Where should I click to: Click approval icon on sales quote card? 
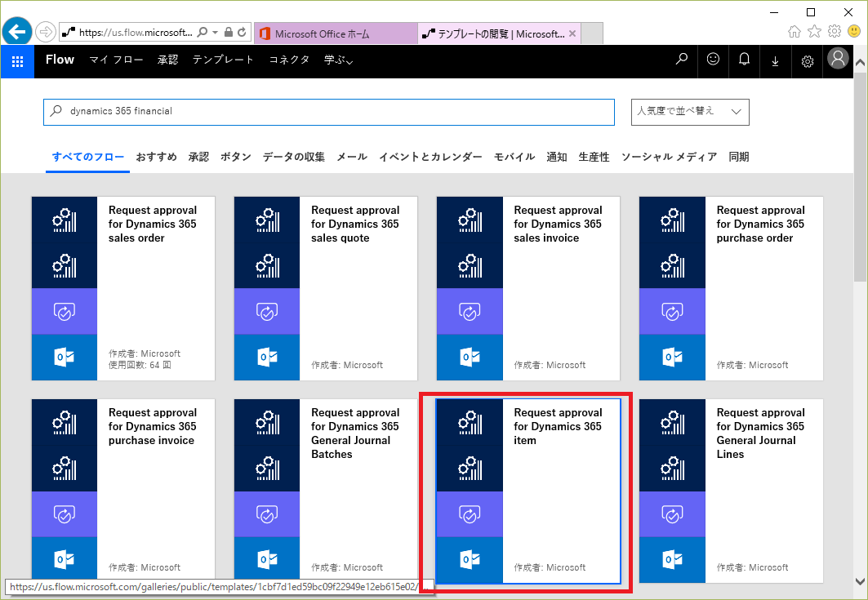click(x=267, y=311)
